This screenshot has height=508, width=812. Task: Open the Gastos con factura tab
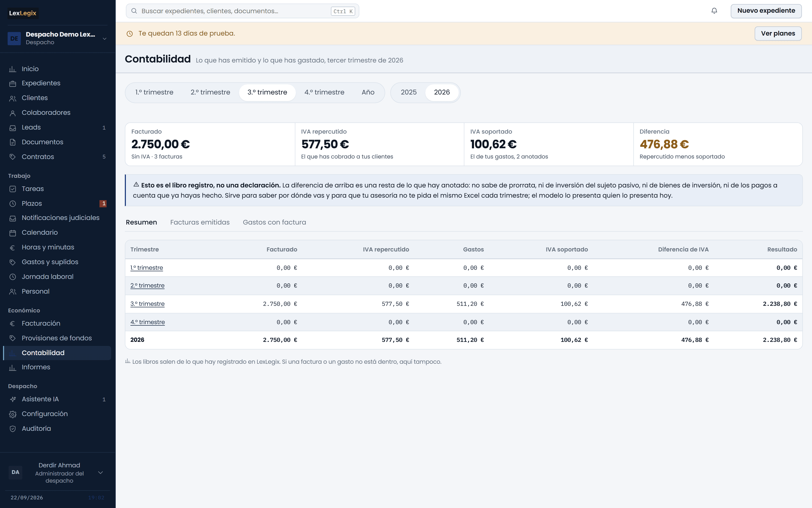[x=274, y=222]
